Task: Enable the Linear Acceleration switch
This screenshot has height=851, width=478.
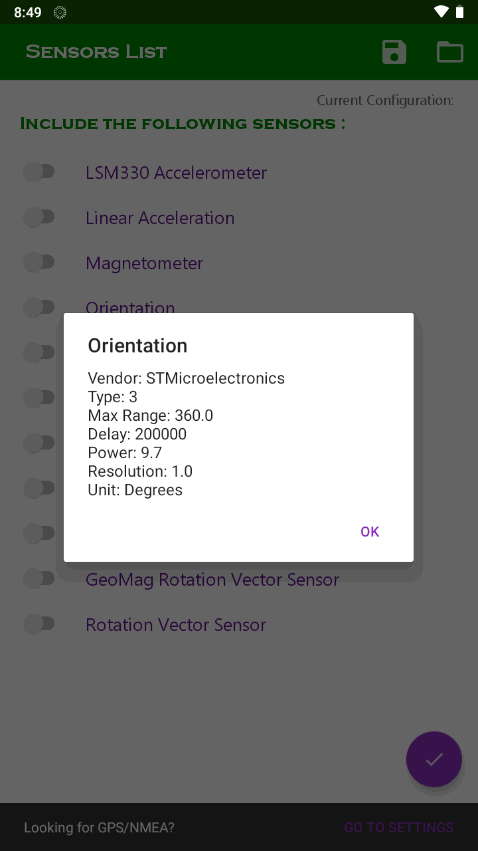Action: tap(39, 217)
